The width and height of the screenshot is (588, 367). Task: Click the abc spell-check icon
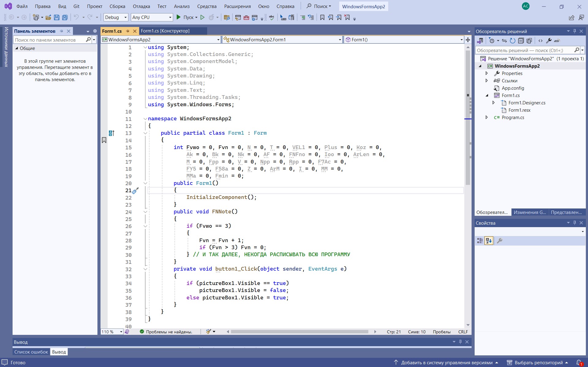tap(271, 17)
